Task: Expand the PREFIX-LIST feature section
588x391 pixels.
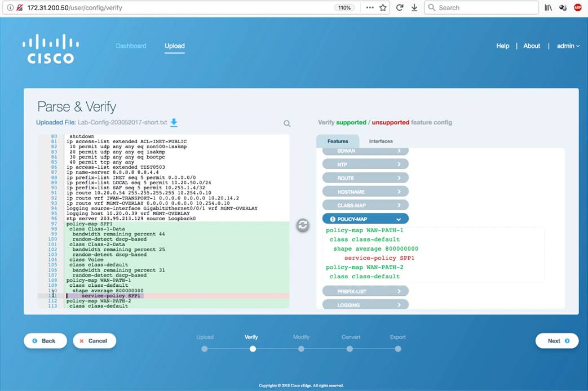Action: [x=366, y=291]
